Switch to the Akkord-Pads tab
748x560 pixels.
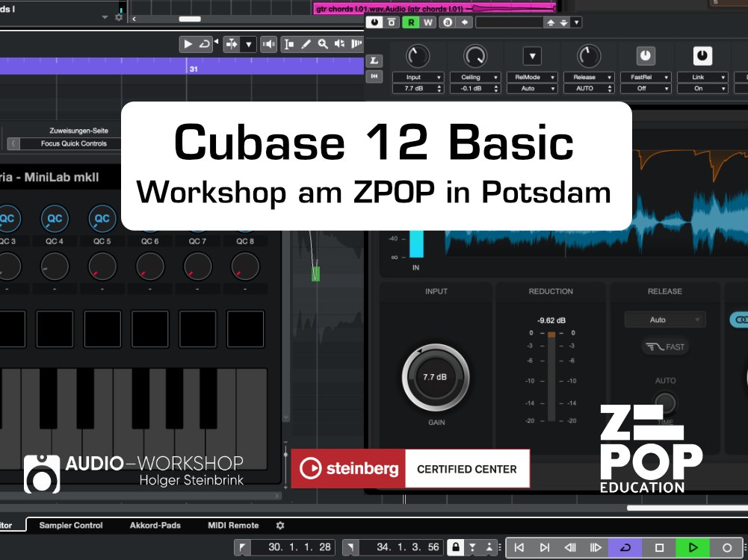point(155,525)
